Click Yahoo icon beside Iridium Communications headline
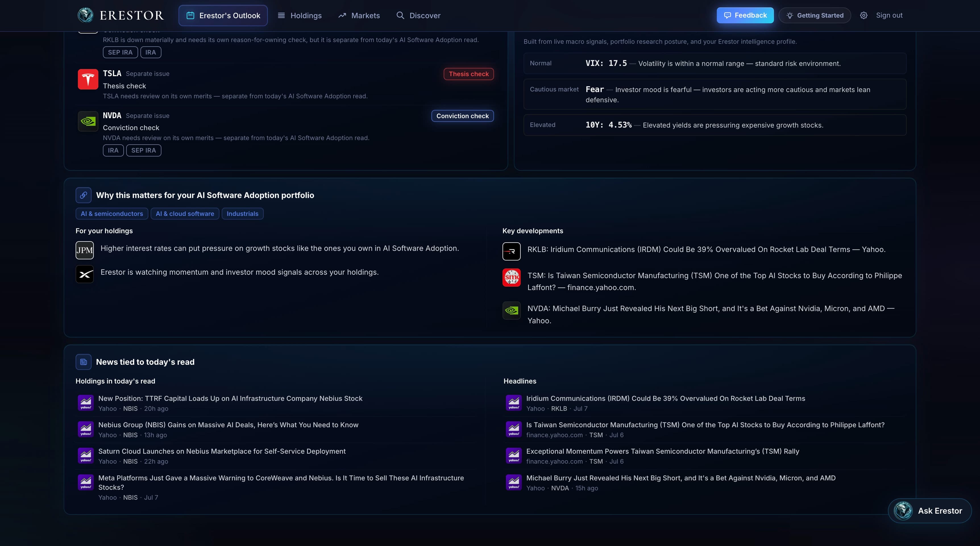 coord(514,403)
